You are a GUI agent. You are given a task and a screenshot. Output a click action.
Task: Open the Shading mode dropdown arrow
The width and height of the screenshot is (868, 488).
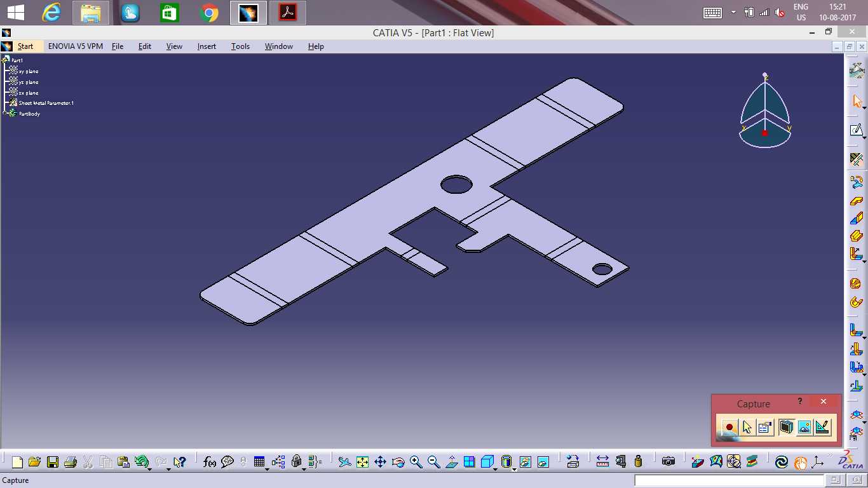pos(513,468)
